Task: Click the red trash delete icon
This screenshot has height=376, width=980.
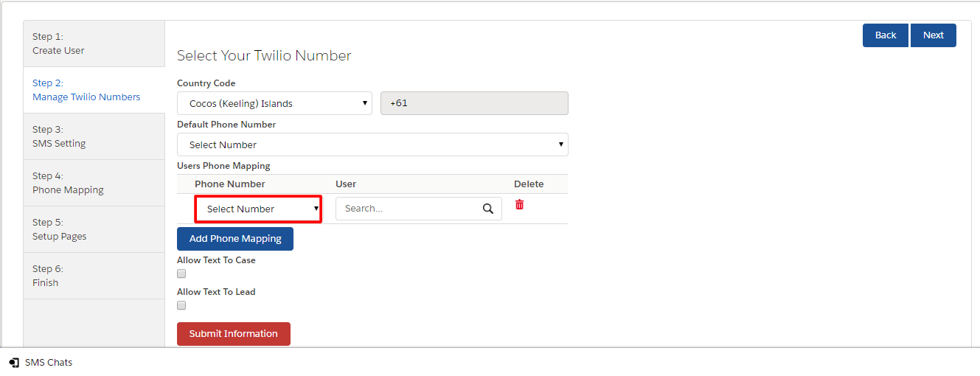Action: coord(519,205)
